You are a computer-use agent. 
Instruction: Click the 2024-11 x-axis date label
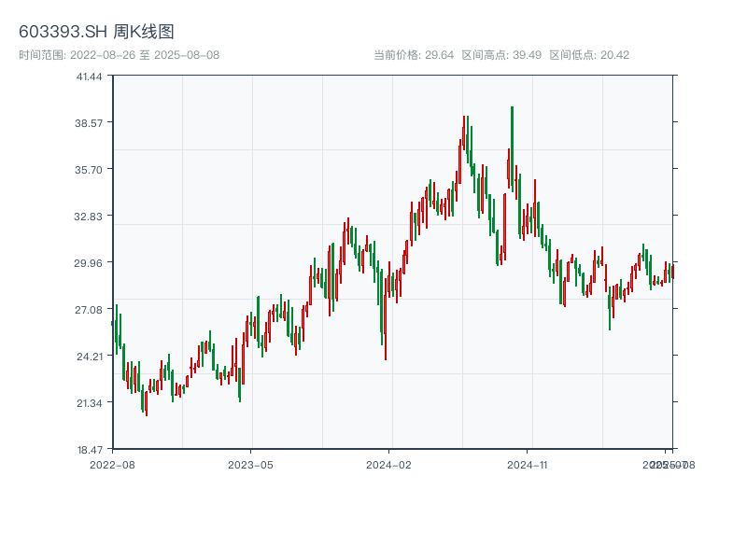(x=527, y=464)
